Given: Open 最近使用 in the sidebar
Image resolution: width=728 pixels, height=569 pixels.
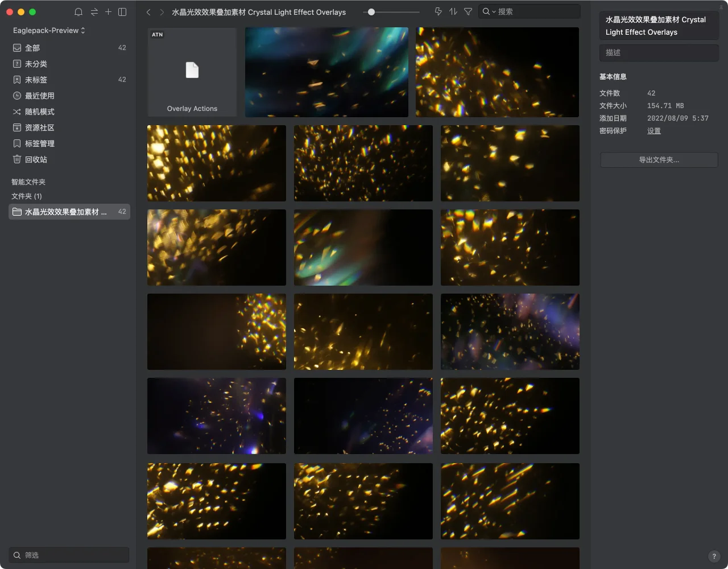Looking at the screenshot, I should click(x=69, y=96).
